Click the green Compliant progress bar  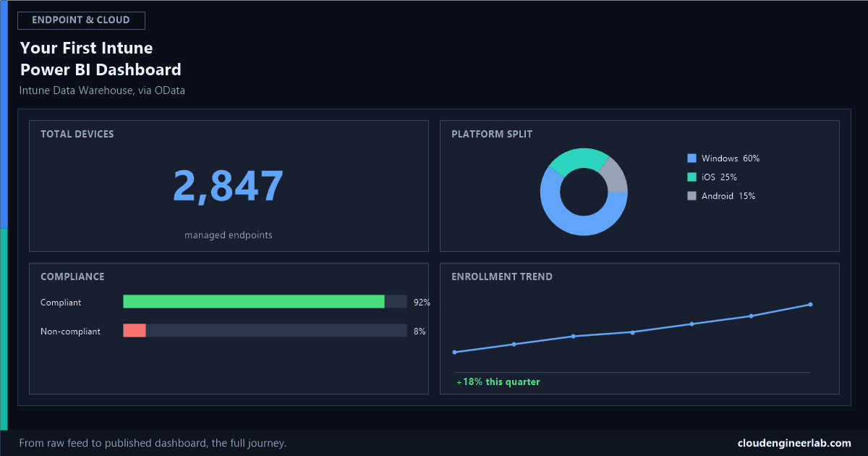254,302
